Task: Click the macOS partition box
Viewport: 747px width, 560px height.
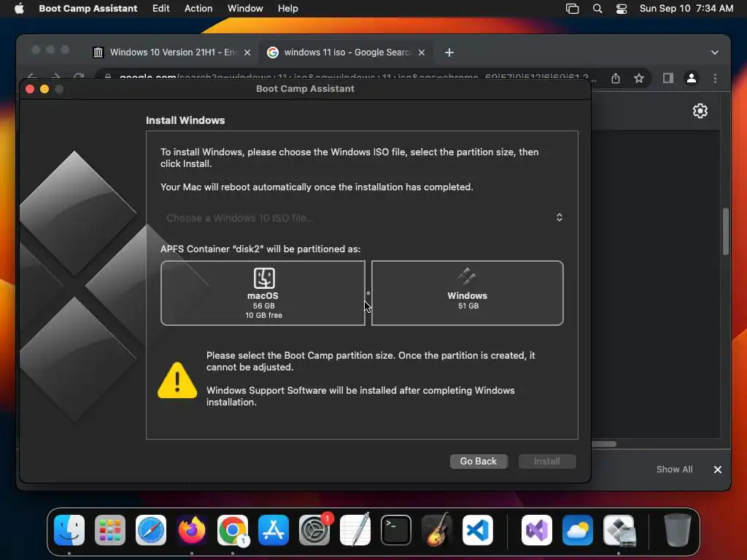Action: pos(263,293)
